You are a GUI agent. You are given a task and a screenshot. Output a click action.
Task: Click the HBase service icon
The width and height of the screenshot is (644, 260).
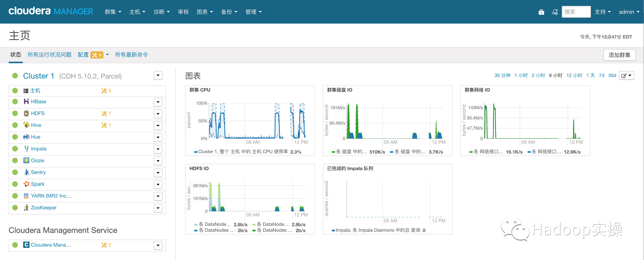click(26, 101)
